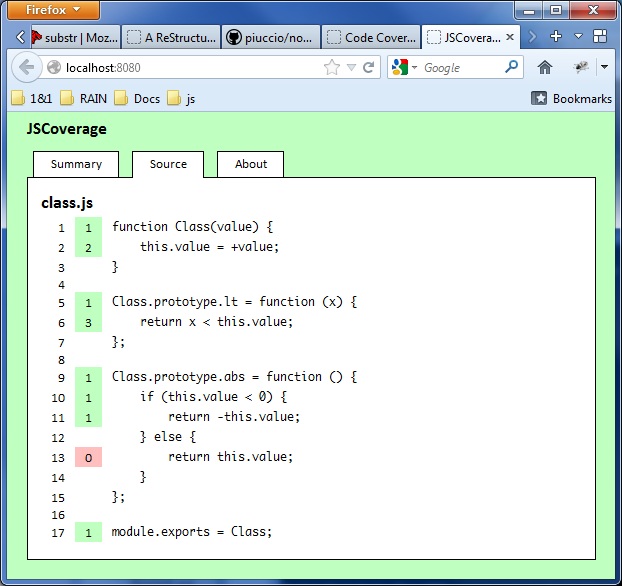Click code line 'module.exports = Class;'

192,532
